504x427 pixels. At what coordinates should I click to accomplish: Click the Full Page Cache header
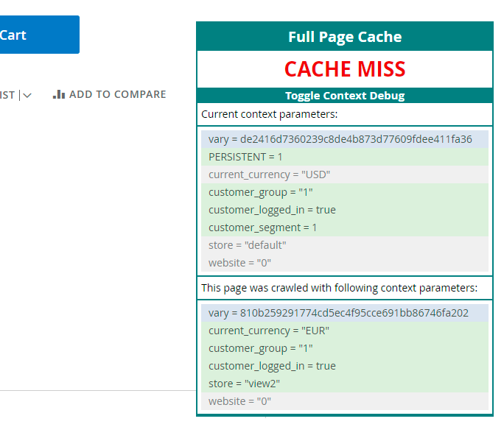(x=344, y=37)
